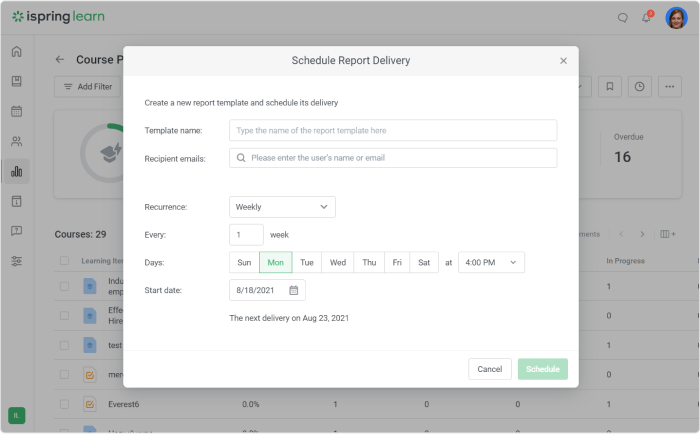Open the 4:00 PM time dropdown
Viewport: 700px width, 434px height.
pyautogui.click(x=491, y=263)
